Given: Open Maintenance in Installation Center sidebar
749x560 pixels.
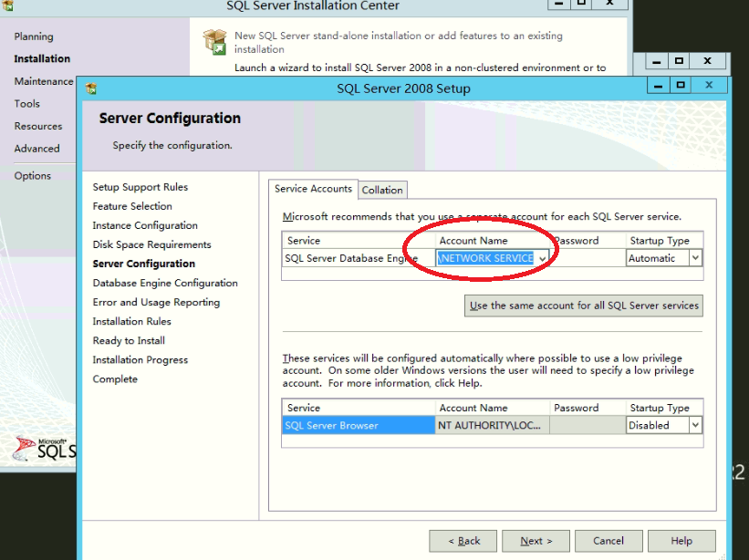Looking at the screenshot, I should pyautogui.click(x=44, y=81).
